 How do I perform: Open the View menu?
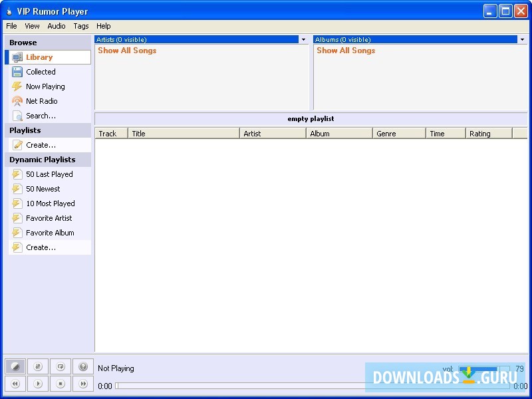click(32, 26)
